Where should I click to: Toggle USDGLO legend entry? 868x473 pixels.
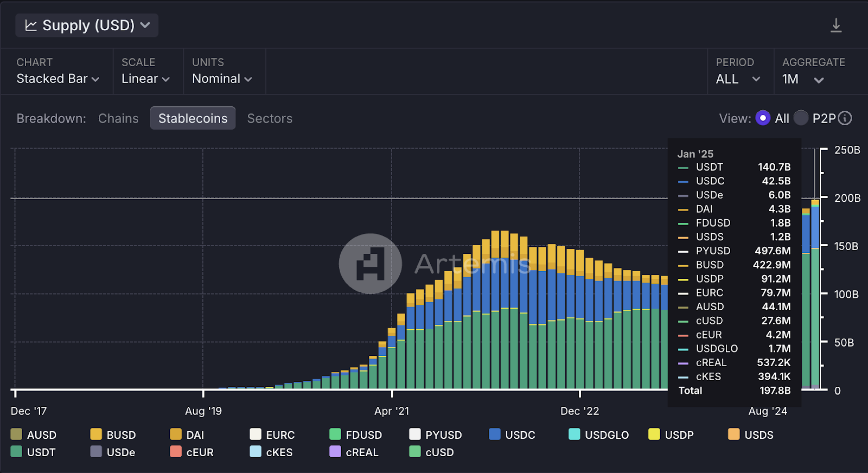click(x=599, y=434)
